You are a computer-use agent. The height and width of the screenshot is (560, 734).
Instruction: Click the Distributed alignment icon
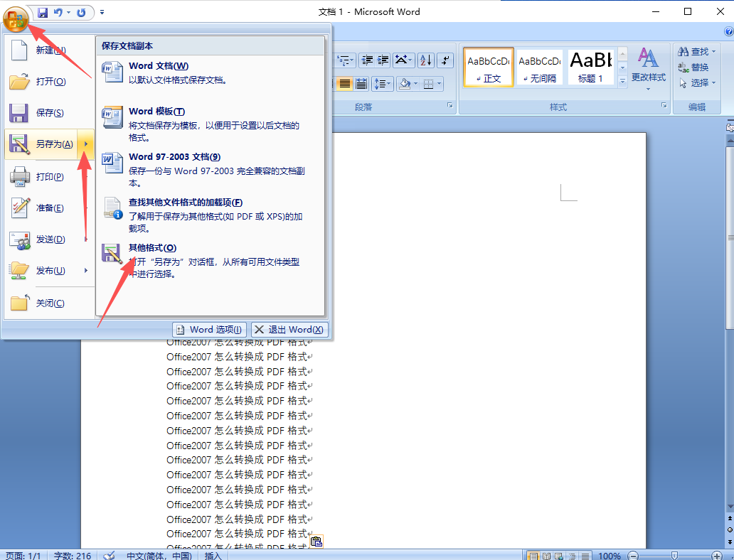pyautogui.click(x=361, y=84)
